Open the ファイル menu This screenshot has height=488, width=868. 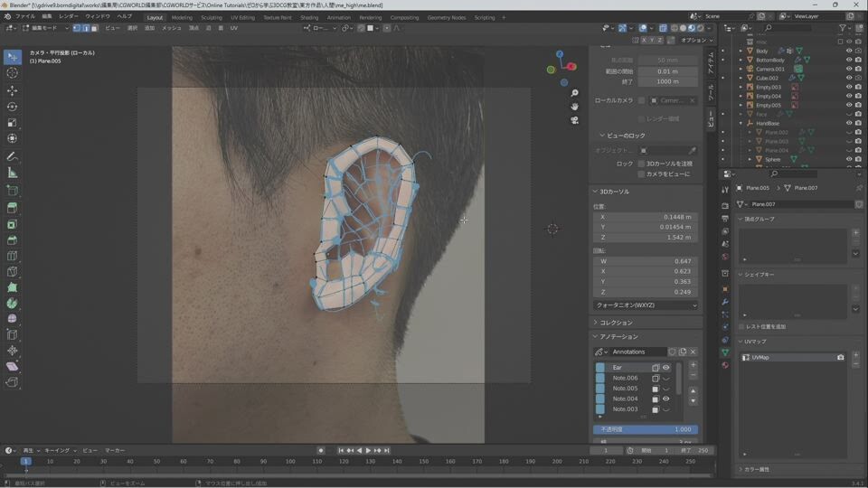[25, 16]
